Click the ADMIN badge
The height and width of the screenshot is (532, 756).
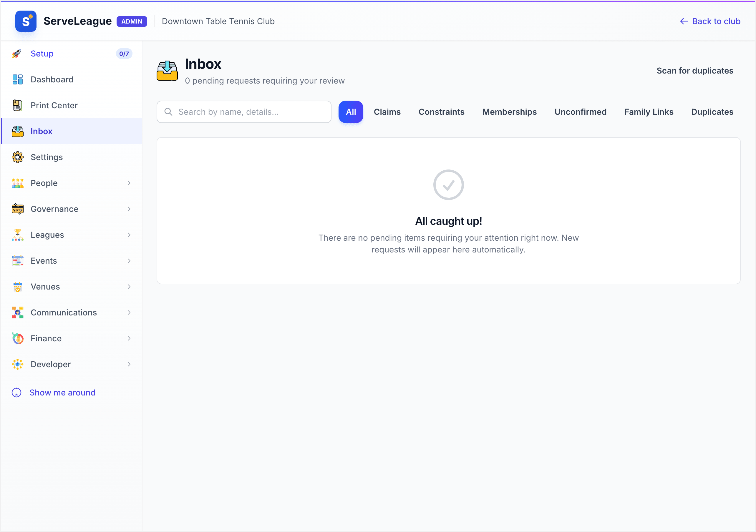coord(132,21)
